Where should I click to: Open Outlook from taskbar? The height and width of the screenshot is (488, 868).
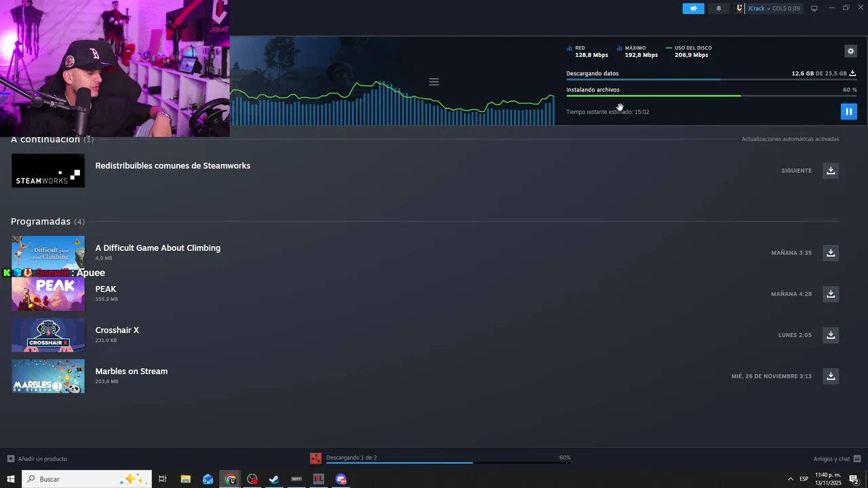point(208,479)
